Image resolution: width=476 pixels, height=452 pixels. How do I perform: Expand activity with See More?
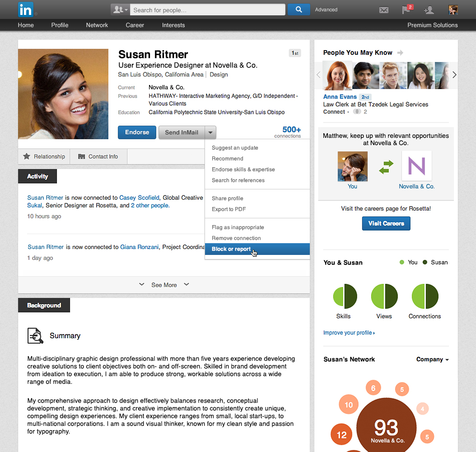[164, 285]
